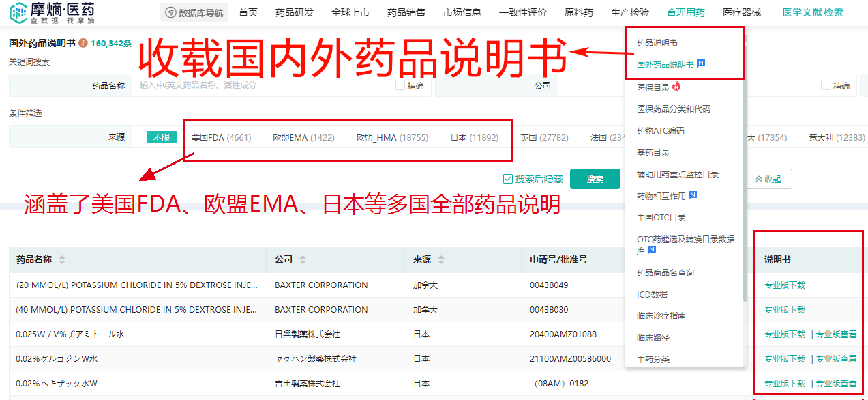This screenshot has width=868, height=400.
Task: Toggle the 搜索后隐藏 checkbox
Action: coord(507,179)
